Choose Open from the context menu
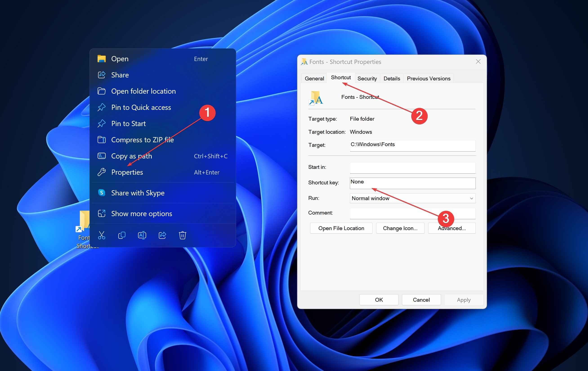588x371 pixels. pos(163,59)
